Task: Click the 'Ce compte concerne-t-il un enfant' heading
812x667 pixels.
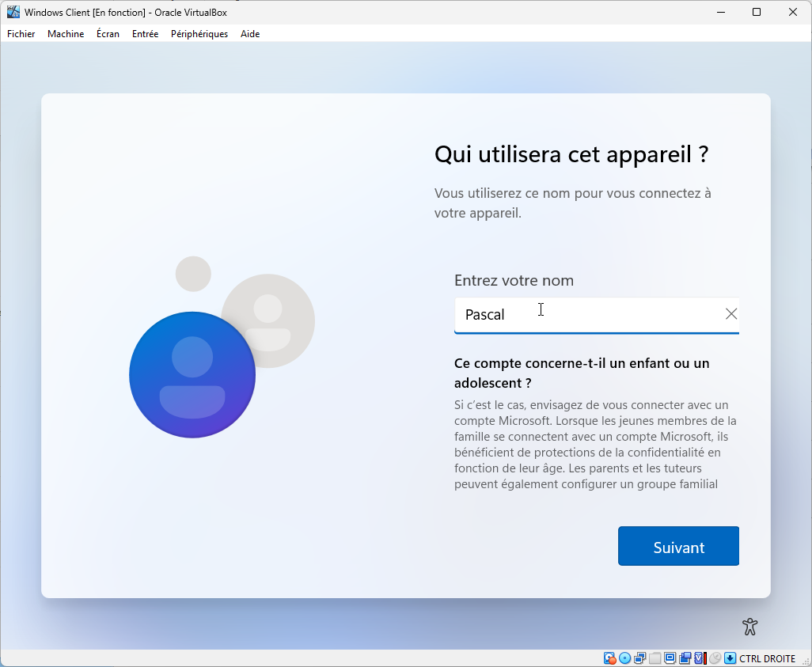Action: [x=582, y=373]
